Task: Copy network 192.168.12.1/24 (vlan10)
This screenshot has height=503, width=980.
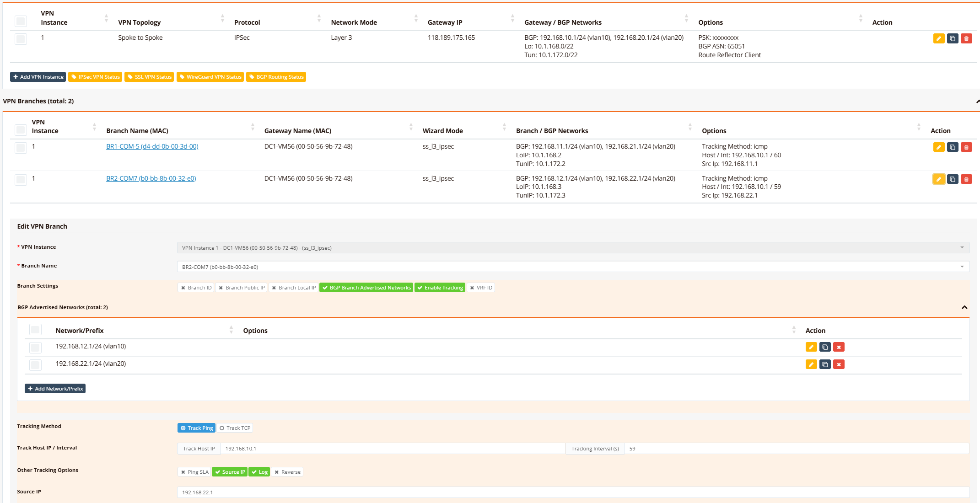Action: tap(825, 347)
